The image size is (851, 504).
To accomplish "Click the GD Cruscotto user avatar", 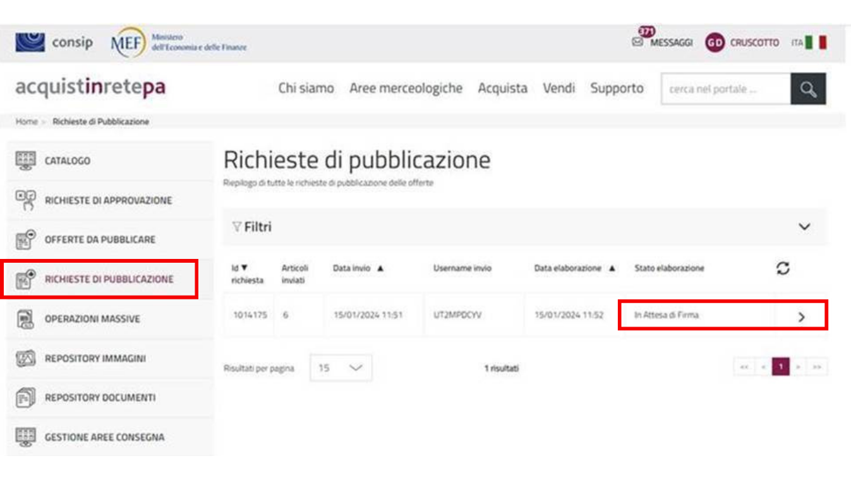I will point(715,43).
